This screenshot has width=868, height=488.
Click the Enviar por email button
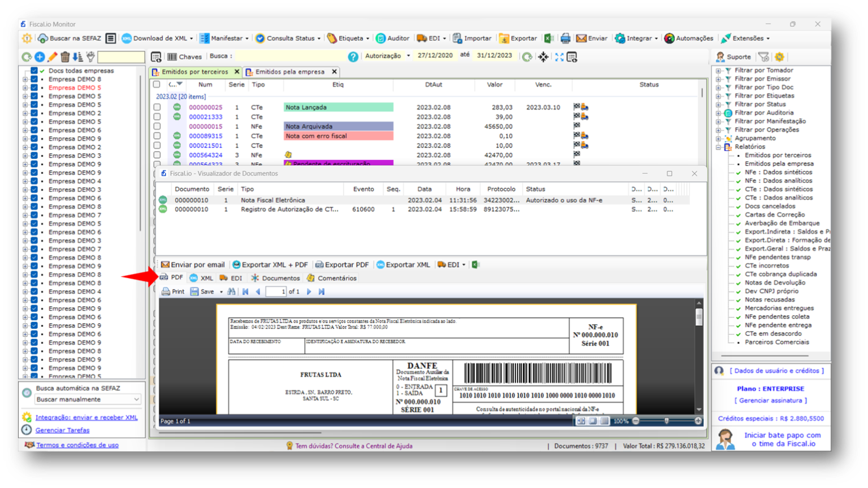coord(193,264)
